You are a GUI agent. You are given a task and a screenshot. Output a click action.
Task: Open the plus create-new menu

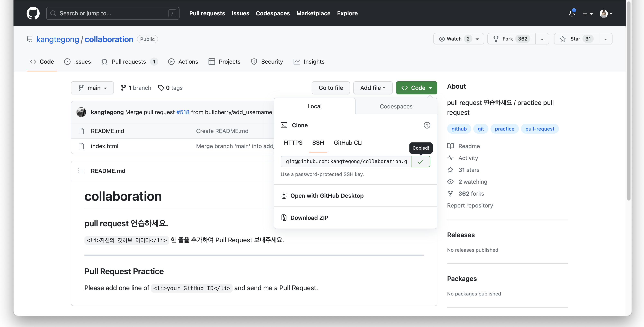(x=588, y=13)
